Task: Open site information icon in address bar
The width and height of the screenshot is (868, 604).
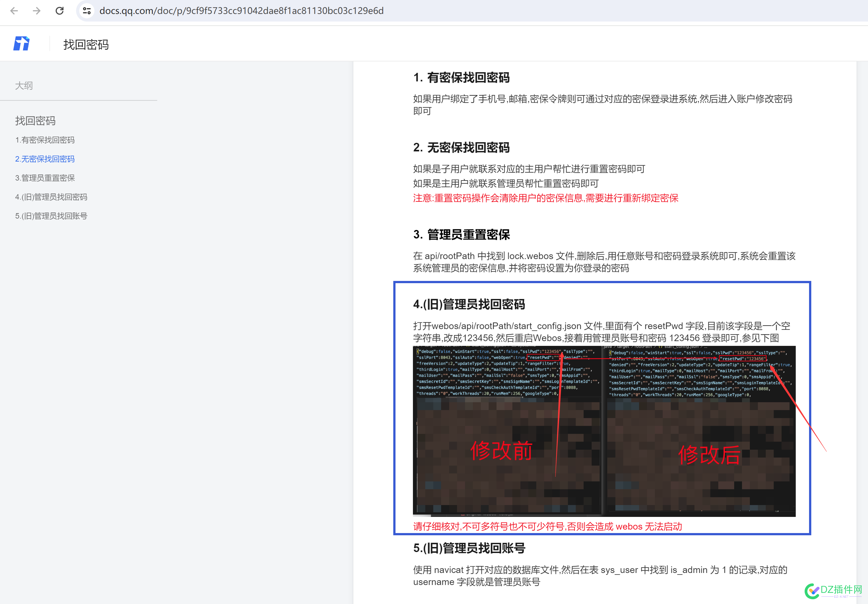Action: [87, 10]
